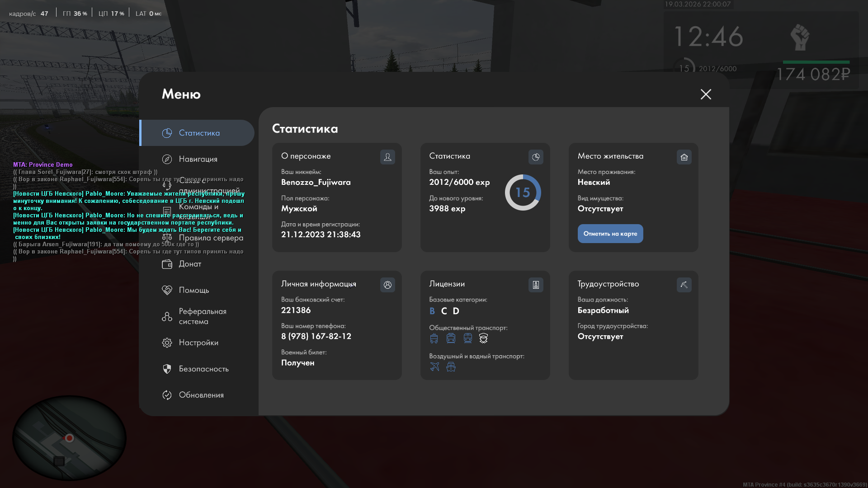Click the boat license icon
Screen dimensions: 868x488
[x=451, y=366]
